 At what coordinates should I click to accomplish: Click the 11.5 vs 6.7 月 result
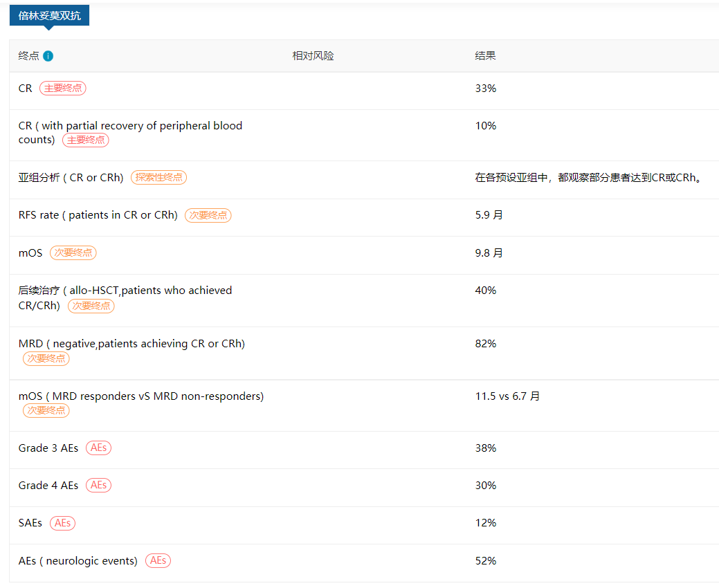pos(507,396)
